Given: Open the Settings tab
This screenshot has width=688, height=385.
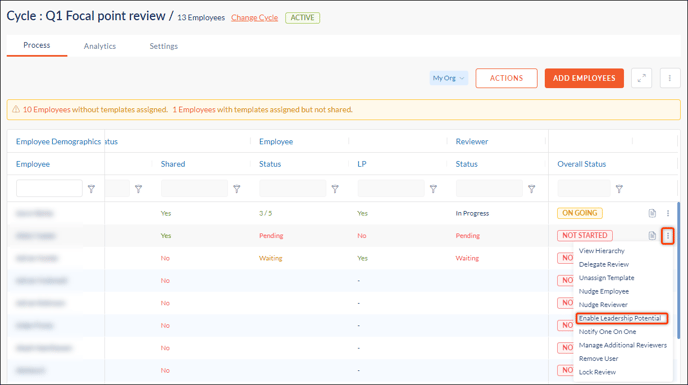Looking at the screenshot, I should [x=164, y=46].
